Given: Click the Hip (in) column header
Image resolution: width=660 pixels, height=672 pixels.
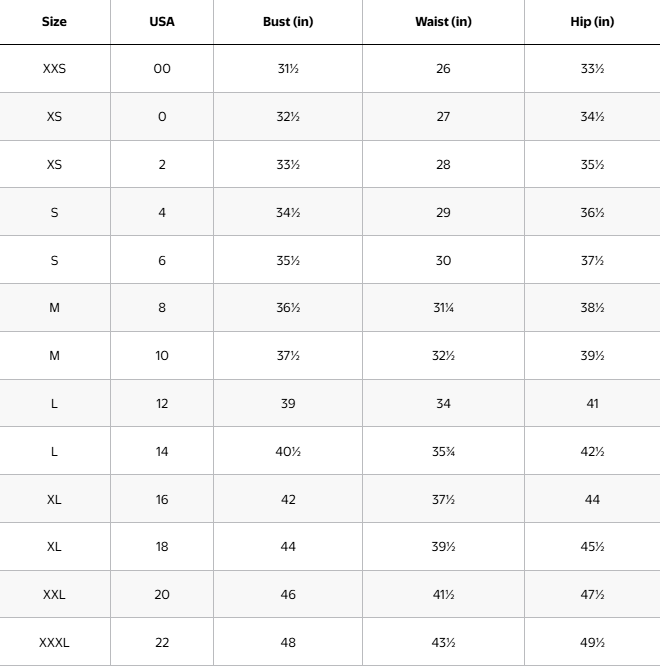Looking at the screenshot, I should (x=592, y=22).
